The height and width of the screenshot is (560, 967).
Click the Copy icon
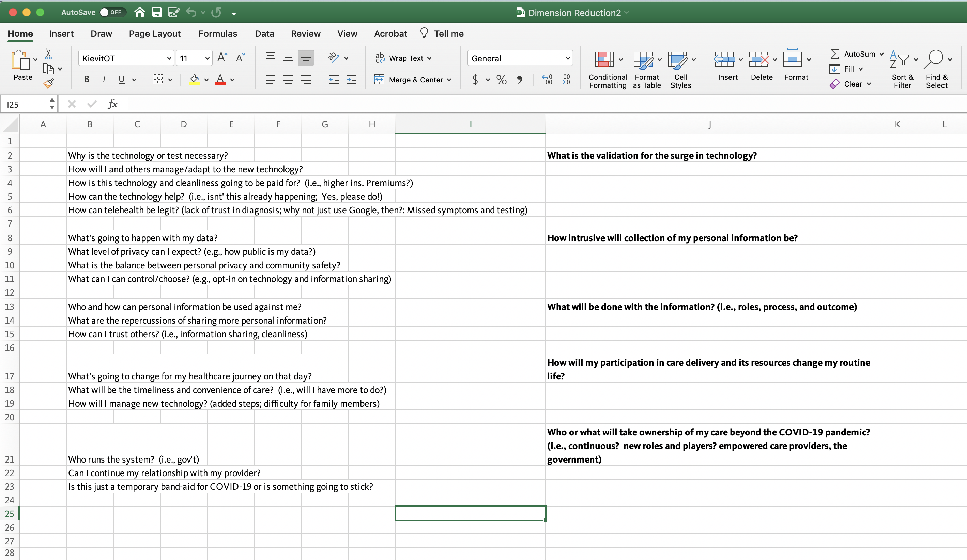48,69
